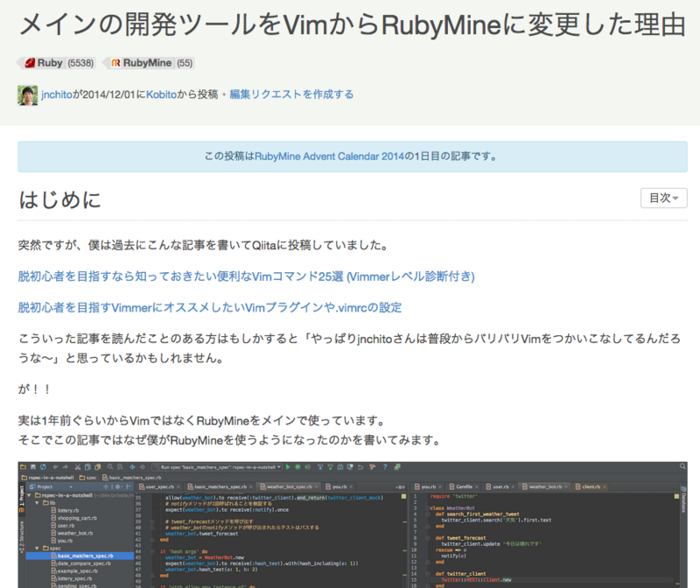Click the VCS commit icon in RubyMine
Image resolution: width=700 pixels, height=588 pixels.
point(331,467)
